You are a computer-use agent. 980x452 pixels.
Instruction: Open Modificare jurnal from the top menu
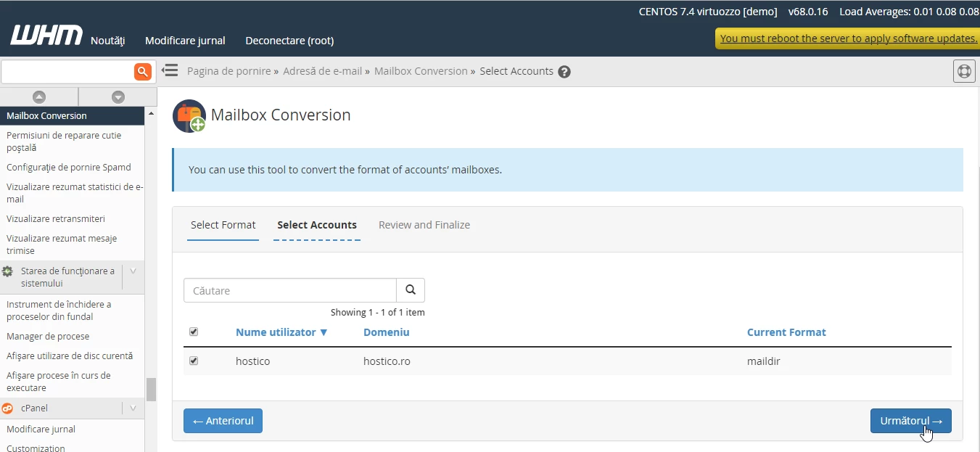pyautogui.click(x=185, y=41)
